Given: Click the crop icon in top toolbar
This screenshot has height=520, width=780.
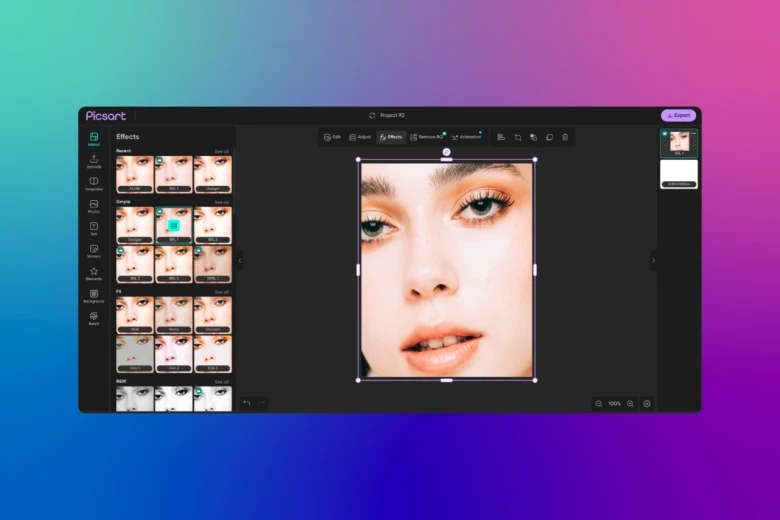Looking at the screenshot, I should click(518, 137).
